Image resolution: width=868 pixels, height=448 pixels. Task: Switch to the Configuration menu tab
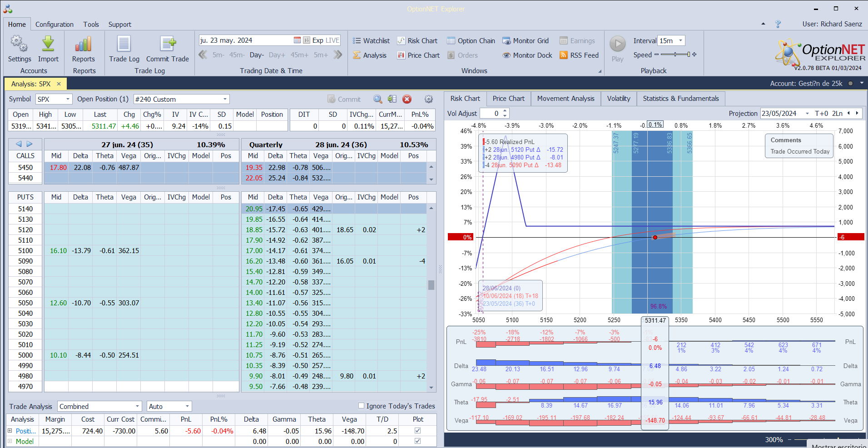tap(55, 25)
